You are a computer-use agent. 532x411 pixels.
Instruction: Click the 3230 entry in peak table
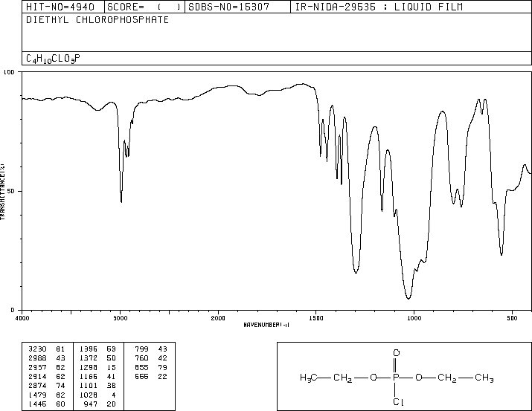[37, 349]
